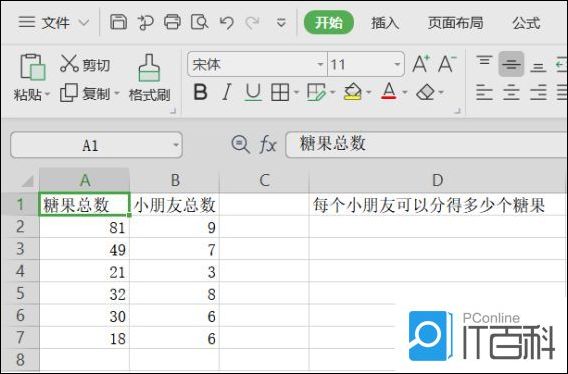568x374 pixels.
Task: Click the eraser clear formatting icon
Action: 425,92
